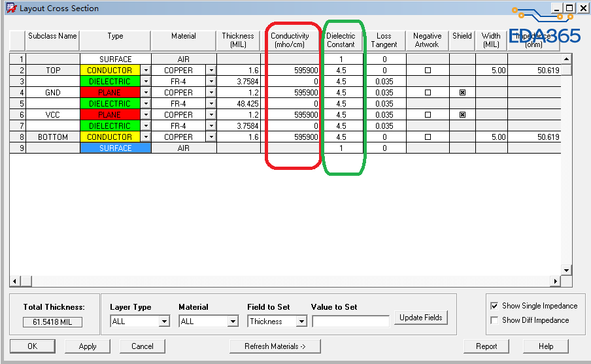
Task: Click the Subclass Name column header
Action: pos(52,41)
